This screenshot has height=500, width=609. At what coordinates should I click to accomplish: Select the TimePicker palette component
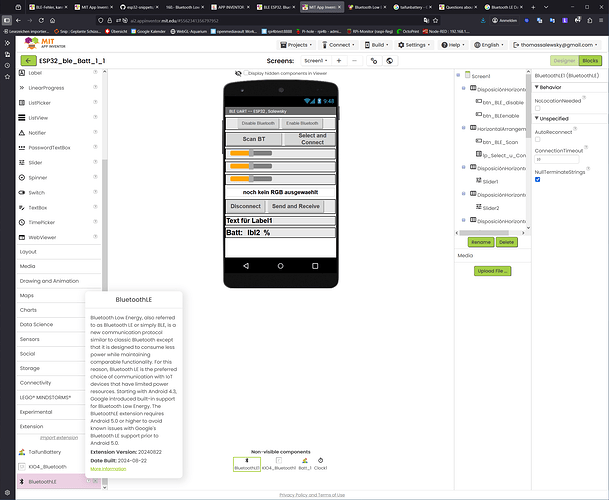pyautogui.click(x=42, y=222)
